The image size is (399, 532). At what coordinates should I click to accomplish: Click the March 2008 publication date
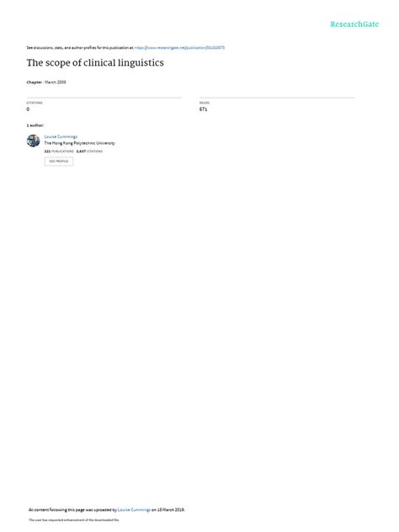point(56,82)
